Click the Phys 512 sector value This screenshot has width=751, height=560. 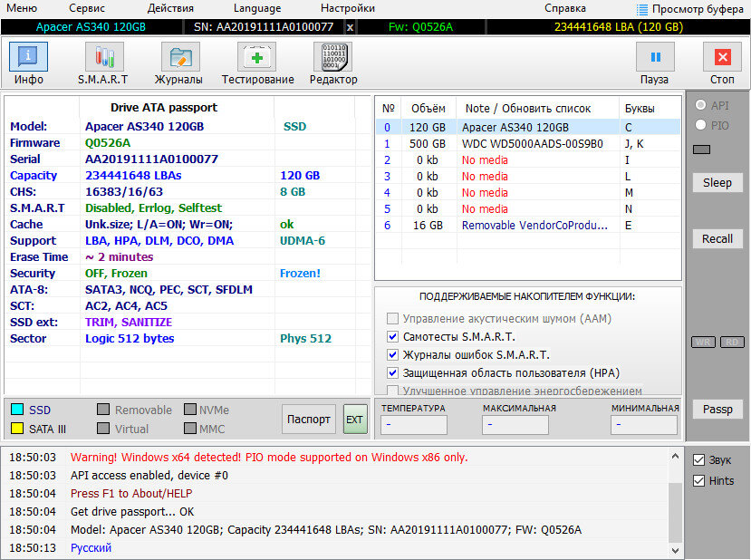tap(305, 339)
